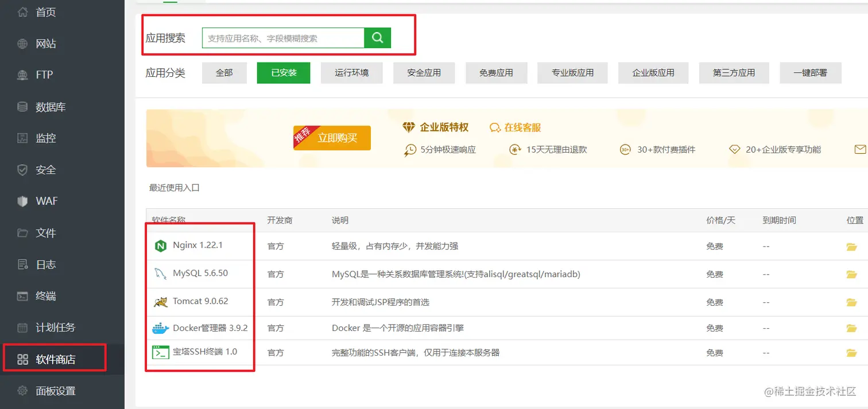Open 数据库 in the sidebar
The image size is (868, 409).
pyautogui.click(x=51, y=107)
